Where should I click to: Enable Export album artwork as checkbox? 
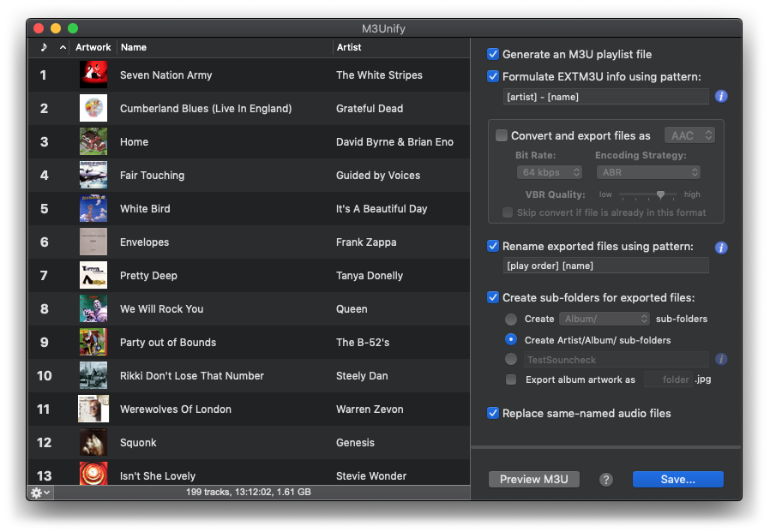(x=511, y=380)
